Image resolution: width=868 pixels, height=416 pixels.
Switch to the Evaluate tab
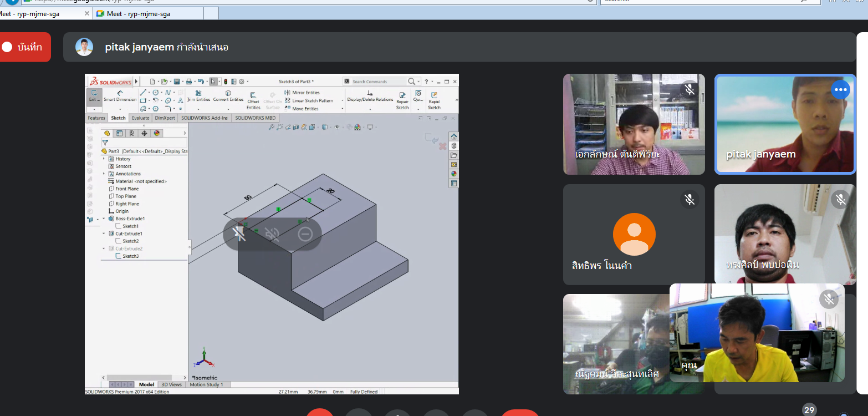point(140,118)
